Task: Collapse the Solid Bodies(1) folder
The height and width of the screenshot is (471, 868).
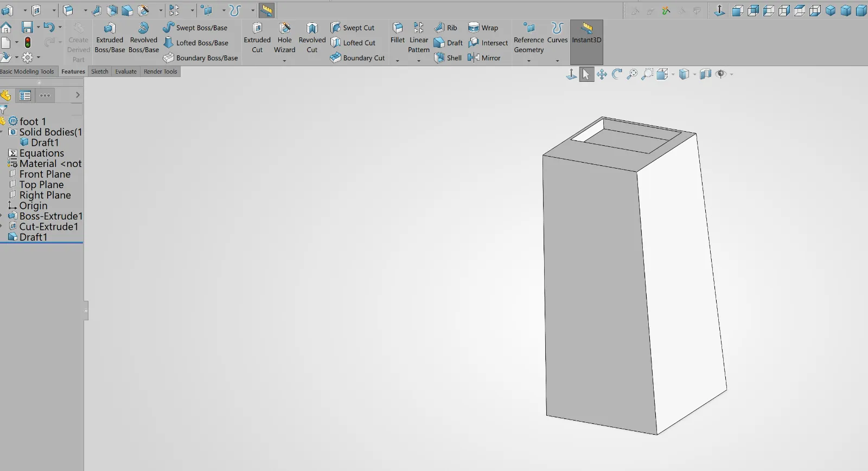Action: [2, 132]
